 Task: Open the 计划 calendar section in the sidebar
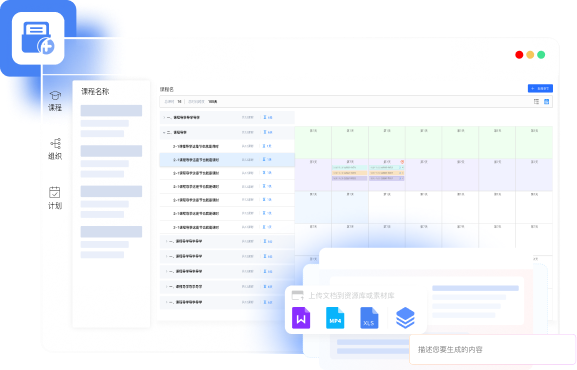(55, 198)
